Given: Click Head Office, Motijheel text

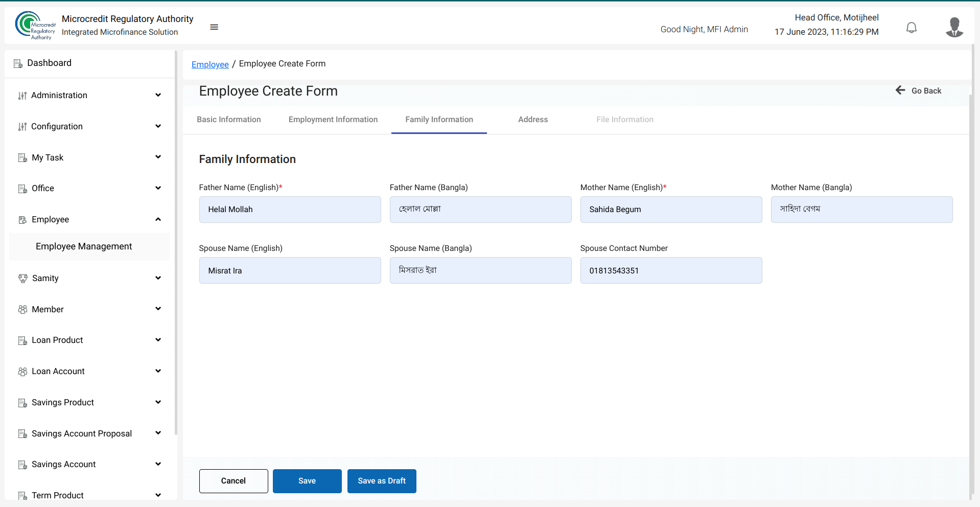Looking at the screenshot, I should 837,17.
